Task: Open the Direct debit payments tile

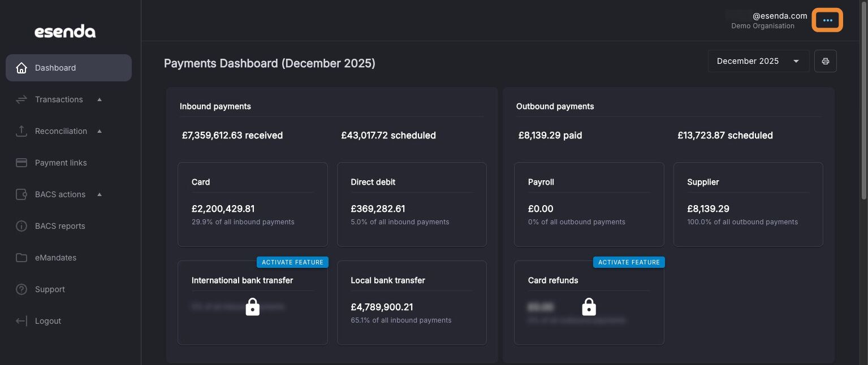Action: (x=412, y=205)
